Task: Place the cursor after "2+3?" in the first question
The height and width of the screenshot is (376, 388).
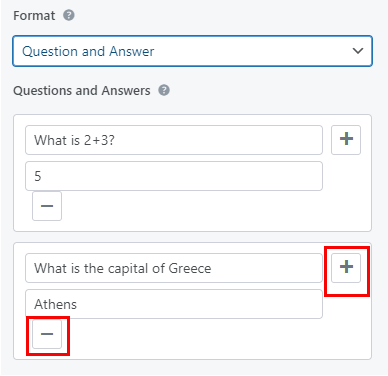Action: click(x=115, y=140)
